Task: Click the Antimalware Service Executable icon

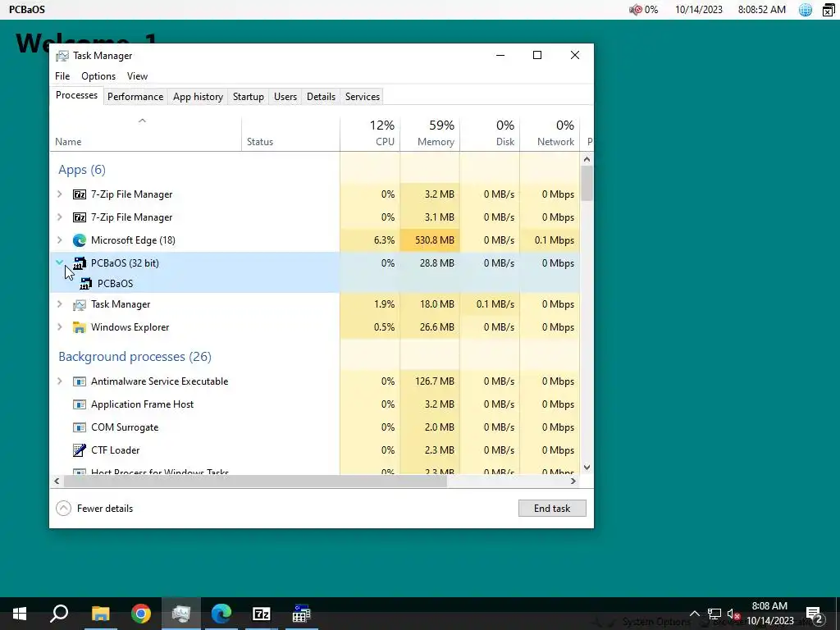Action: tap(80, 381)
